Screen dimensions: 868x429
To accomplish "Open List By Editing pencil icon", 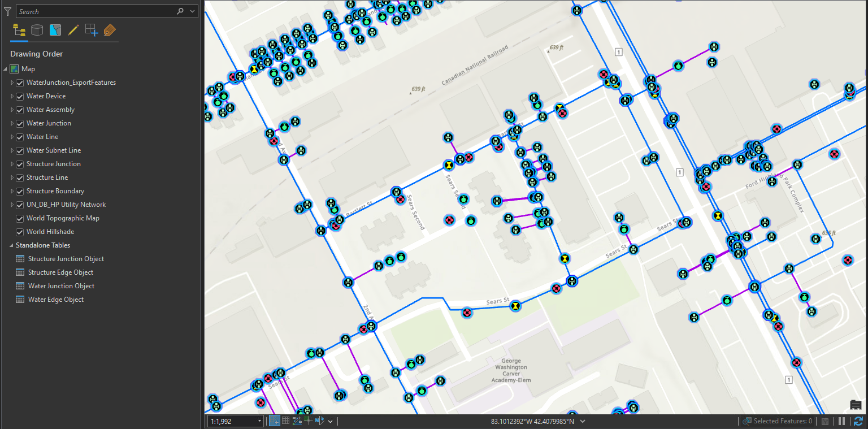I will 73,31.
